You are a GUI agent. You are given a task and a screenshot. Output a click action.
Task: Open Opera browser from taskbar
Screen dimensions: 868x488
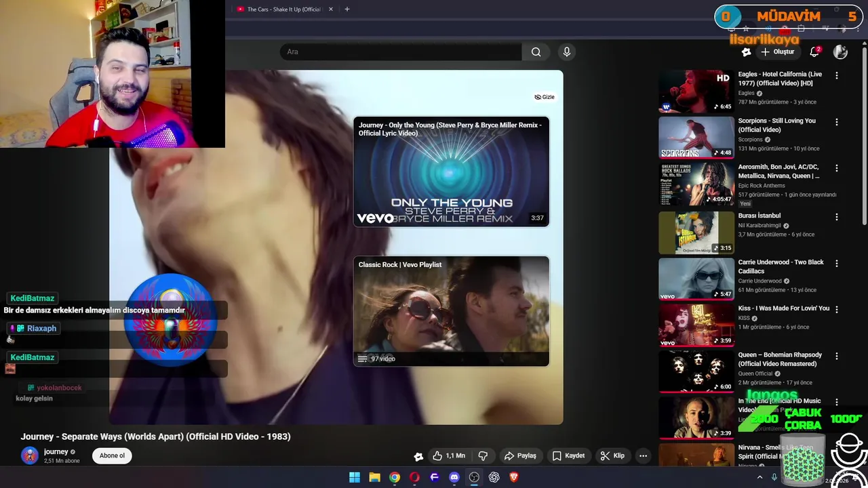(x=414, y=477)
